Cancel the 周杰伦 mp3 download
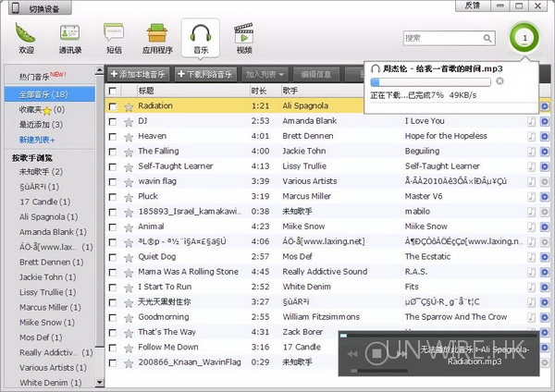This screenshot has height=392, width=555. 500,81
